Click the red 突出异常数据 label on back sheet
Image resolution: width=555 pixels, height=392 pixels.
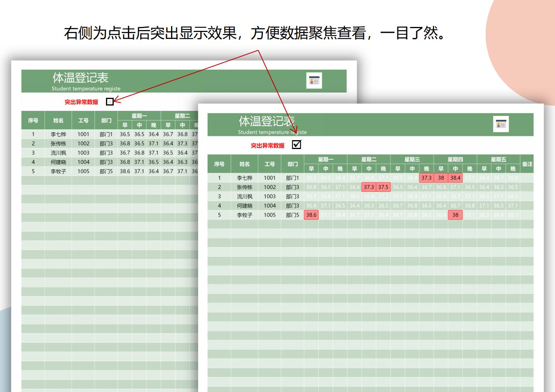click(81, 102)
